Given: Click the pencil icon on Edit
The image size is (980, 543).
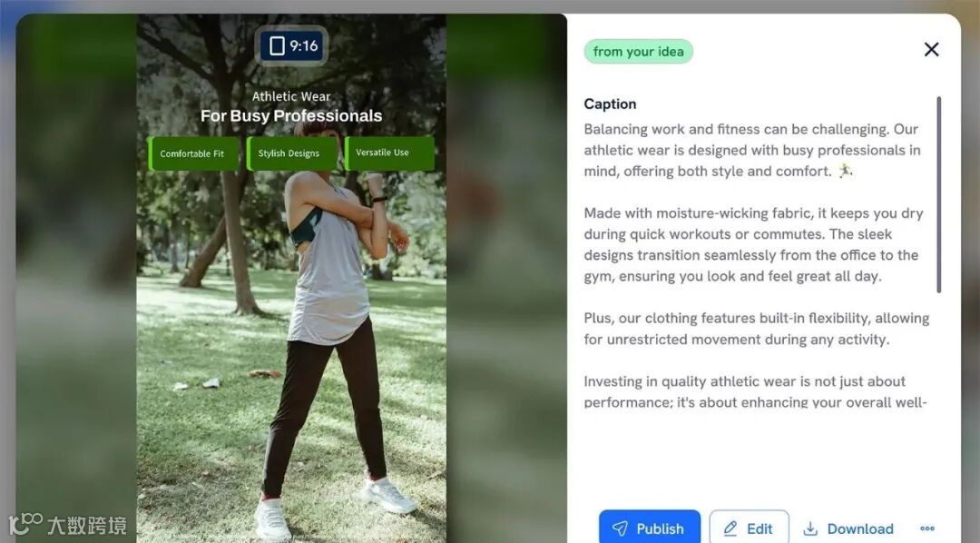Looking at the screenshot, I should point(730,528).
